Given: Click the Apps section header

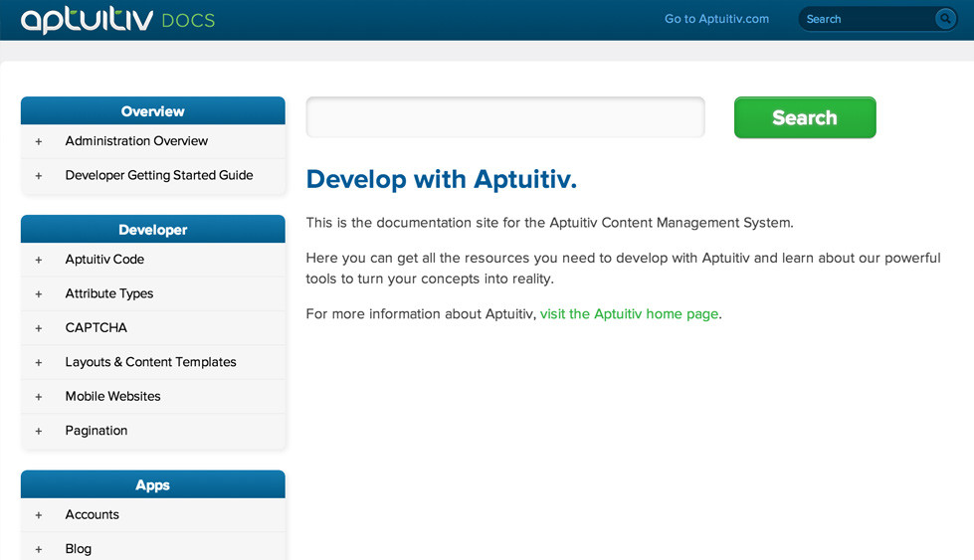Looking at the screenshot, I should pos(153,484).
